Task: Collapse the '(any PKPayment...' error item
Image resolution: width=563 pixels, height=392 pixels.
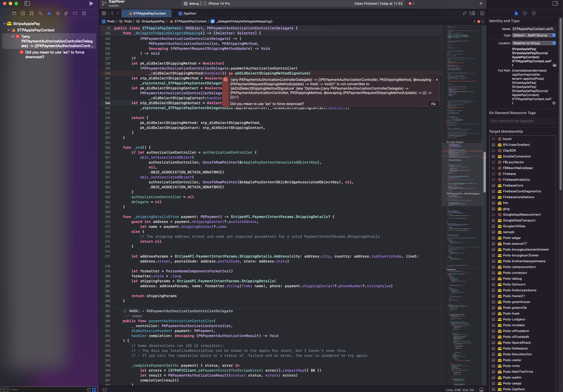Action: (13, 36)
